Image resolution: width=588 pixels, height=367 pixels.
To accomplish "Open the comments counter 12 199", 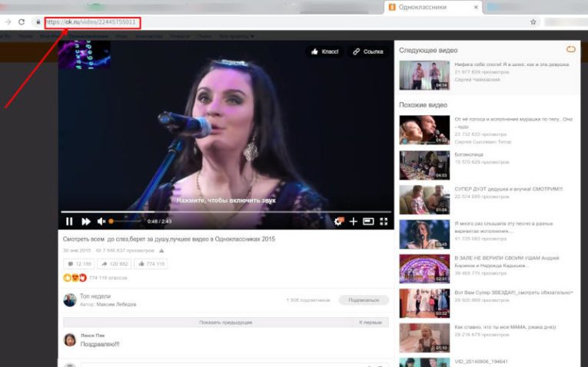I will point(79,263).
